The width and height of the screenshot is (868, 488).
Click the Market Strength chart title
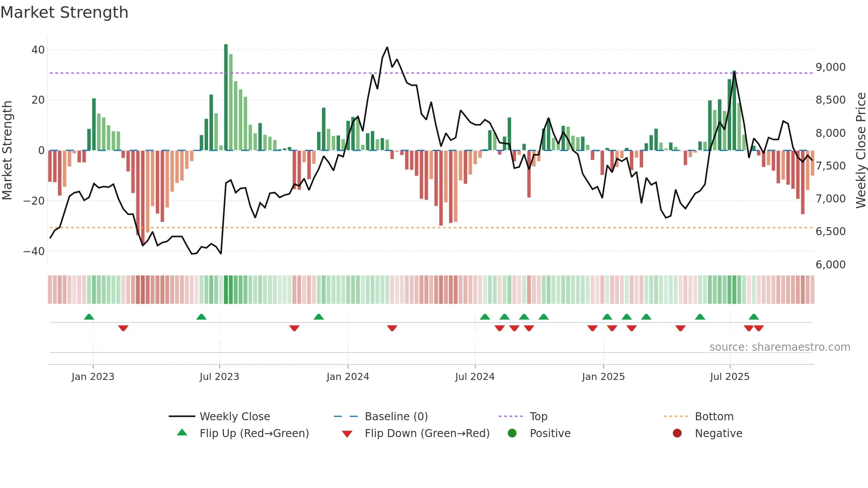click(65, 12)
